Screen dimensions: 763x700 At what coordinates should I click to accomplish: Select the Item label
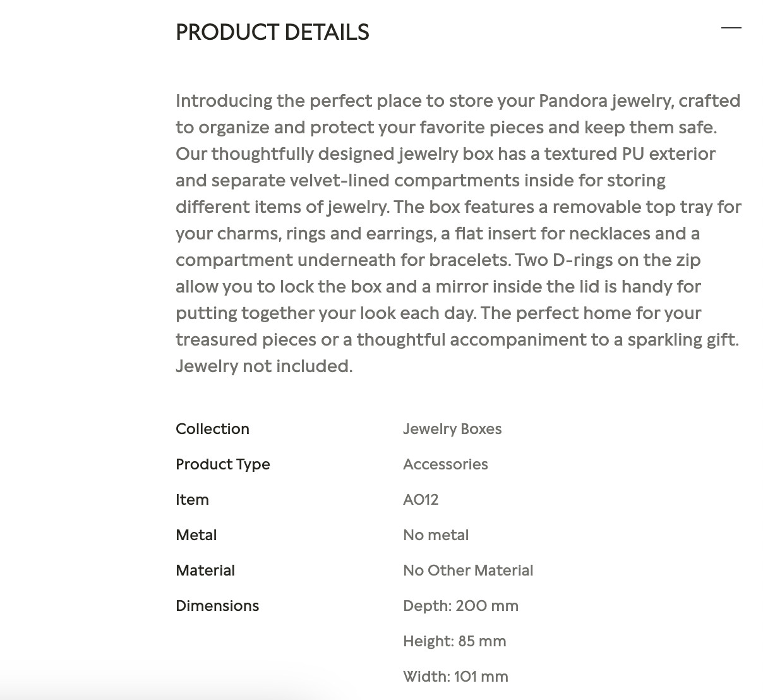[192, 500]
